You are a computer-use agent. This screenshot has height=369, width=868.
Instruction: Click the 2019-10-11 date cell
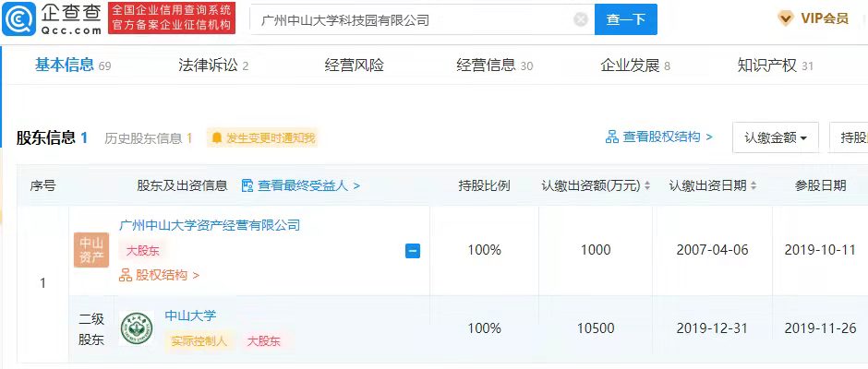820,250
